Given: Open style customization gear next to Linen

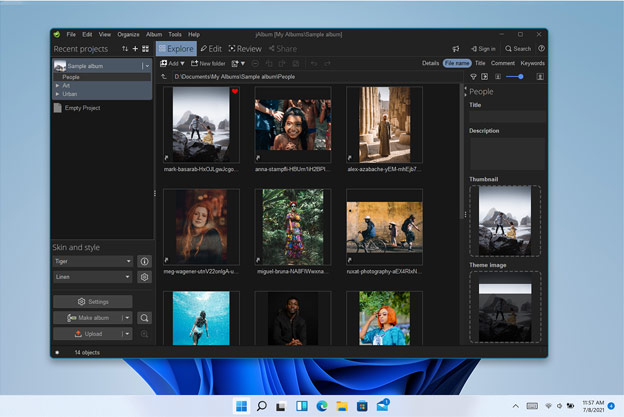Looking at the screenshot, I should (145, 277).
